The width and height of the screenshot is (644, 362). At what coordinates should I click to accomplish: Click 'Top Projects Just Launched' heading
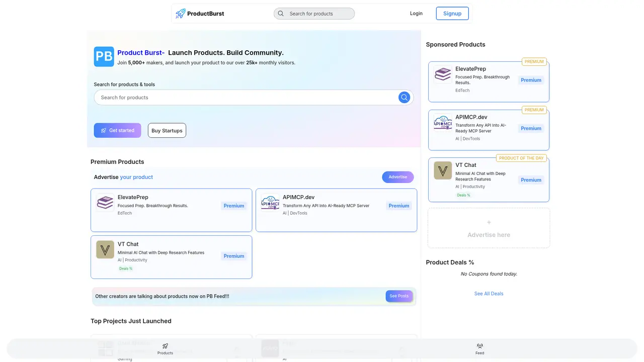(131, 321)
